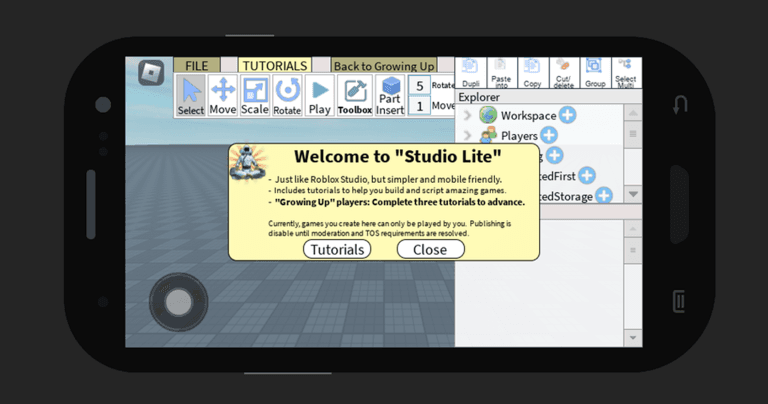
Task: Activate the Select arrow tool
Action: pos(191,95)
